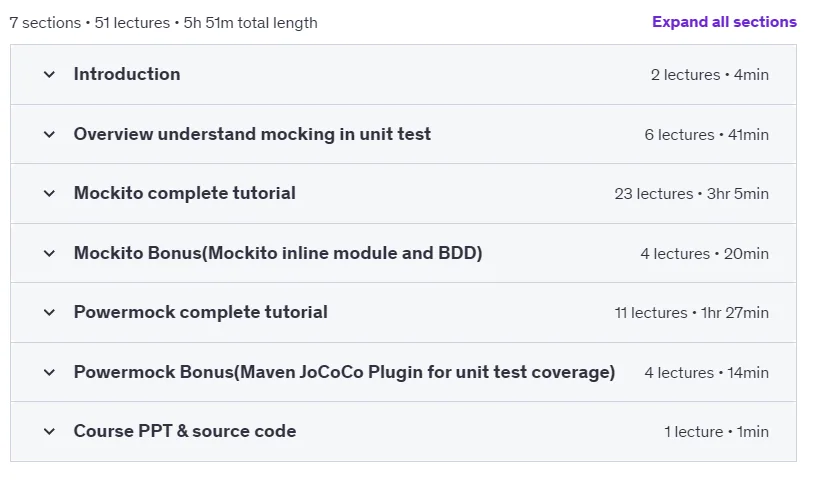Expand chevron for Powermock Bonus JoCoCo section

coord(49,373)
